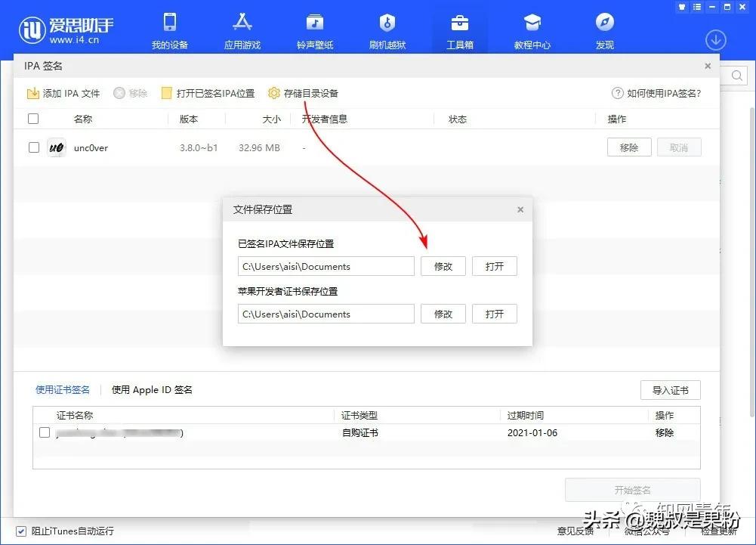Toggle the select-all checkbox in the list header
Screen dimensions: 756x545
click(33, 118)
